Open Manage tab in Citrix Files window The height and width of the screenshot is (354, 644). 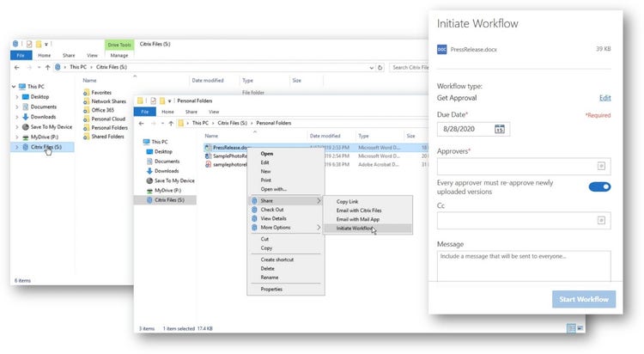pos(119,56)
